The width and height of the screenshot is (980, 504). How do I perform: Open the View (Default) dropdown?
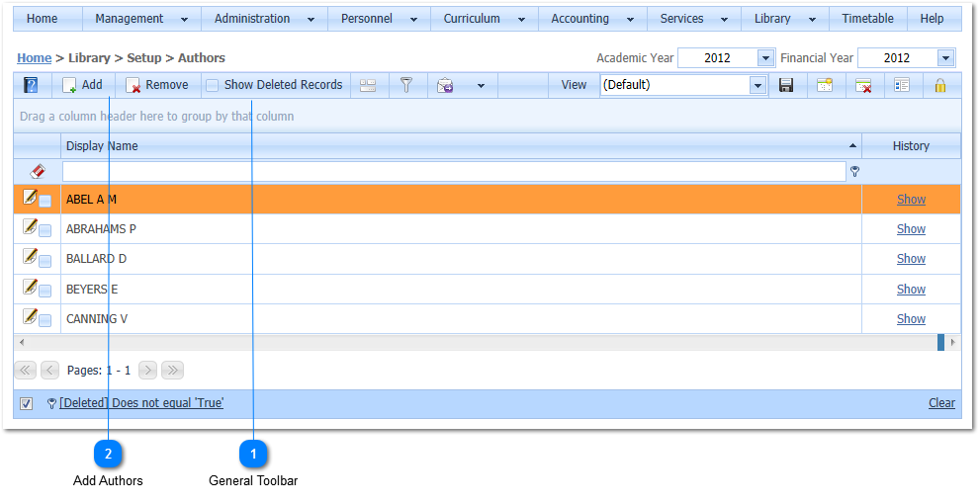point(757,86)
